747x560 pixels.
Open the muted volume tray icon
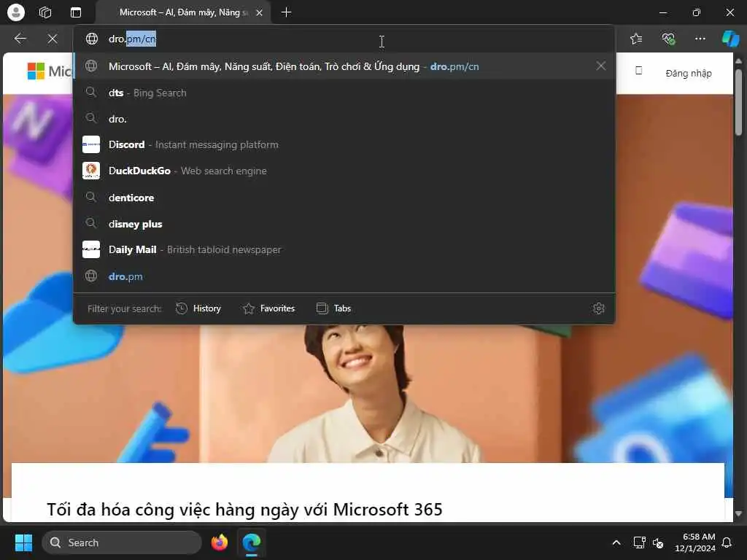pyautogui.click(x=658, y=542)
